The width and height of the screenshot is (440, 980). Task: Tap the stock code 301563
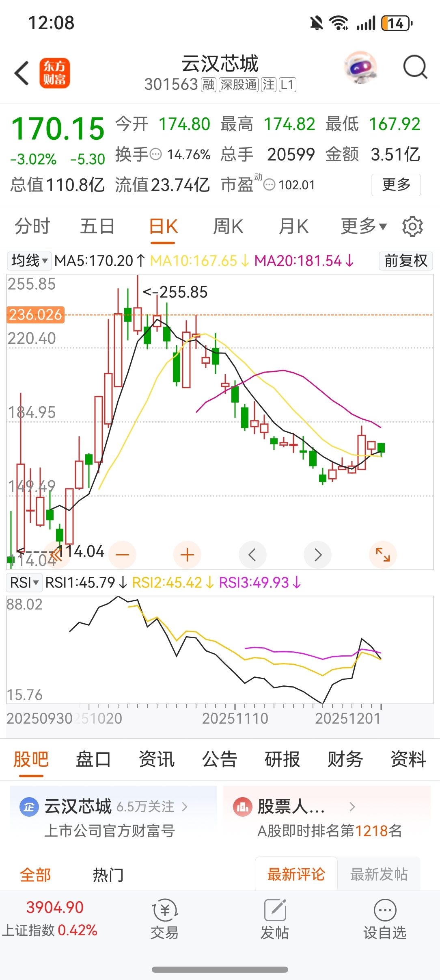pos(171,85)
